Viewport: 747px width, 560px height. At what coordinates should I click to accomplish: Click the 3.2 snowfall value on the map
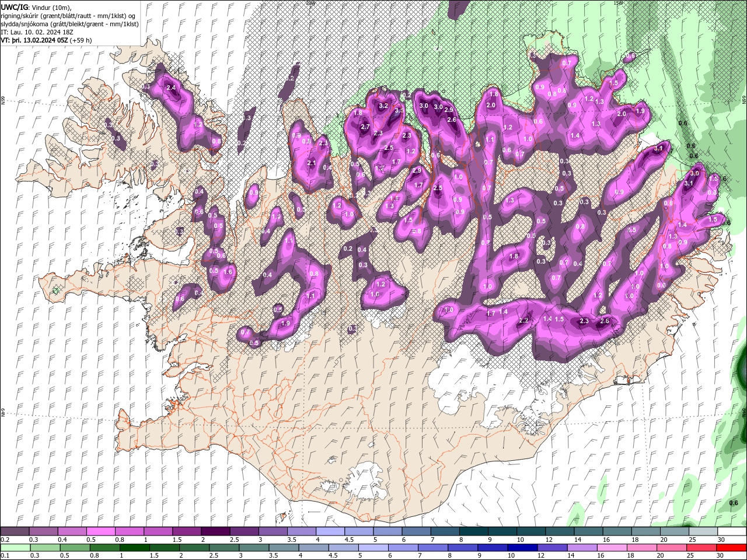pyautogui.click(x=383, y=106)
